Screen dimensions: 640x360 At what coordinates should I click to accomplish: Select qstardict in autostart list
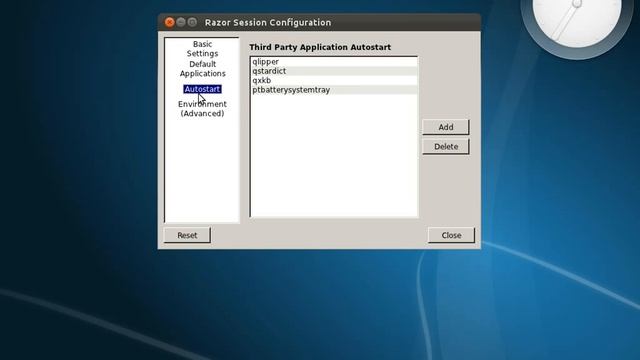(x=334, y=71)
